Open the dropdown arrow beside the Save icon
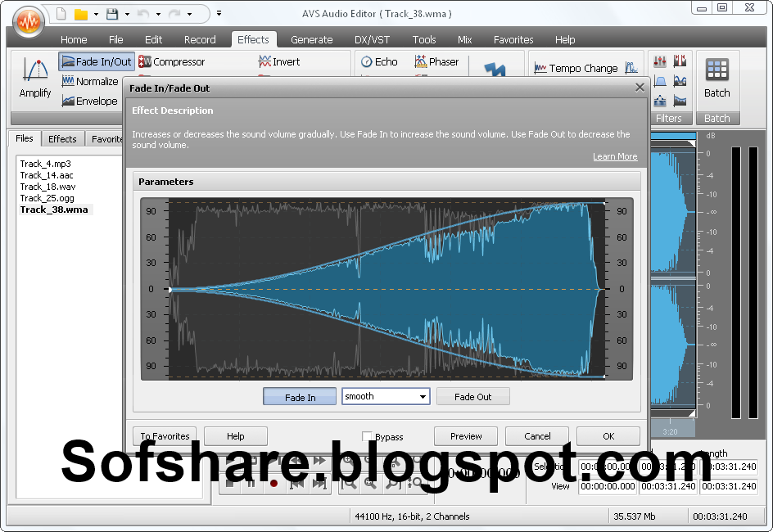773x532 pixels. point(127,14)
